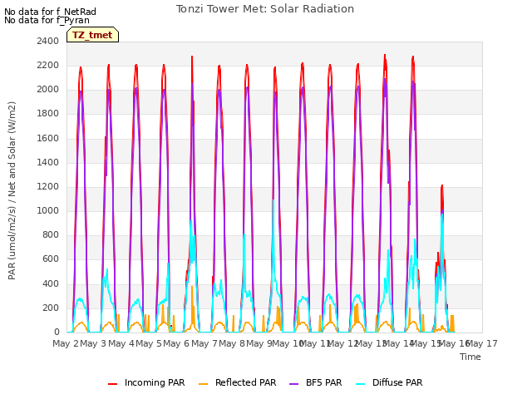Click the 1200 y-axis tick value
The image size is (532, 399).
pos(48,186)
